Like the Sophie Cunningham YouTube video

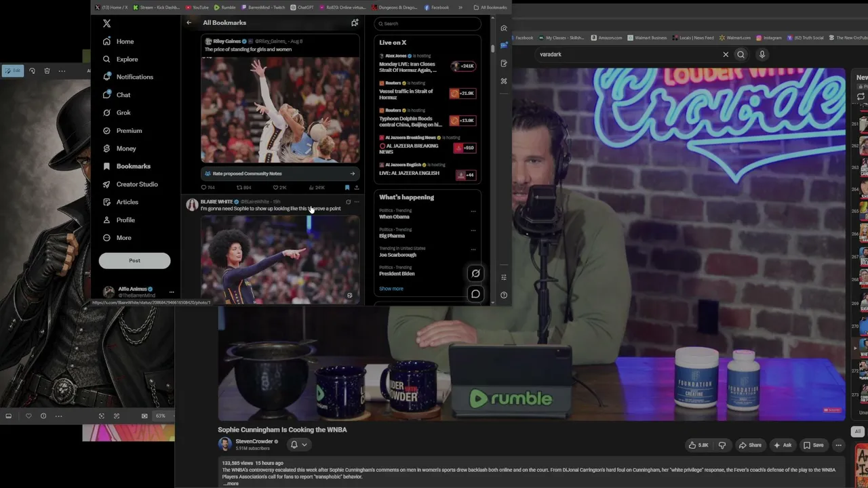point(698,445)
